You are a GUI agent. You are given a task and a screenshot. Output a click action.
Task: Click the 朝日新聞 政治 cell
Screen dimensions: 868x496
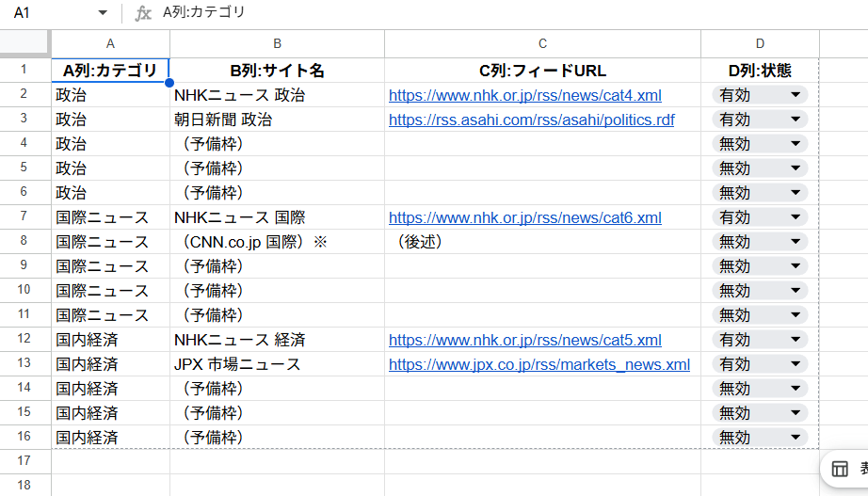click(277, 120)
